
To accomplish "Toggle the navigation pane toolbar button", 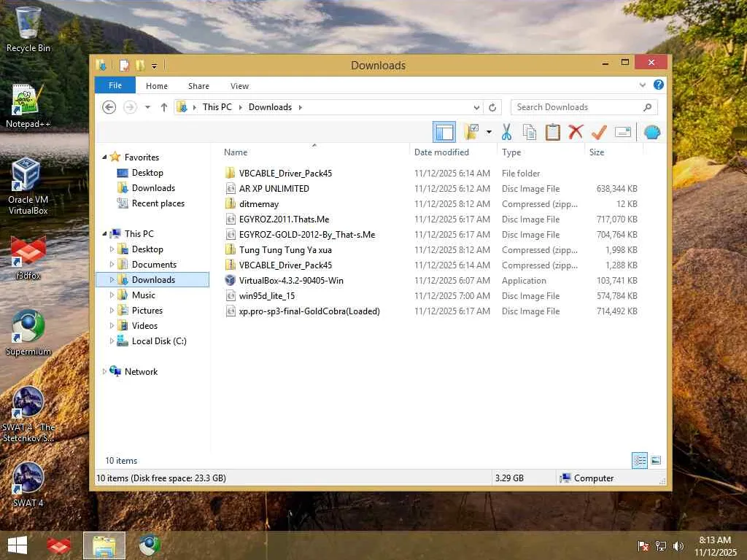I will coord(444,132).
